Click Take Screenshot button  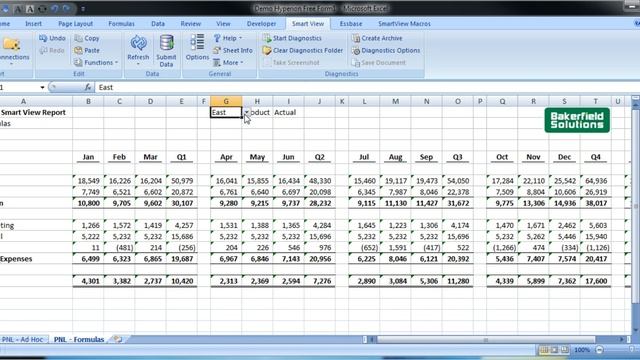[x=291, y=62]
